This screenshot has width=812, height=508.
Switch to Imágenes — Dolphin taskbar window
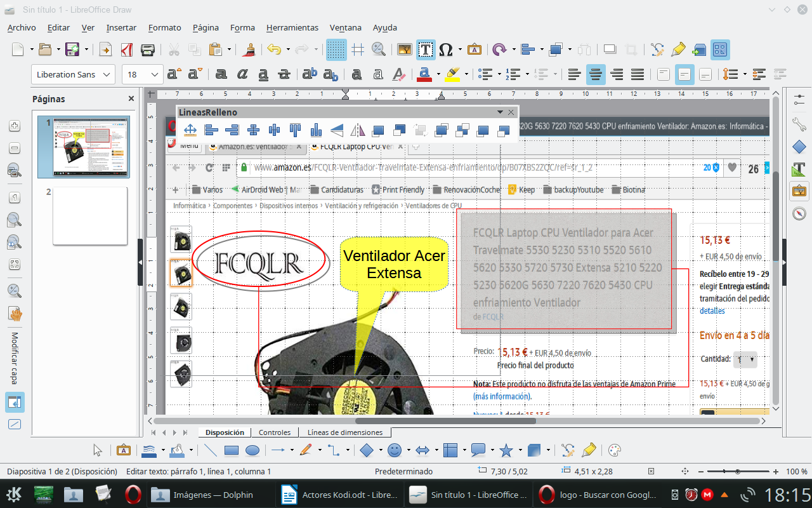tap(213, 495)
